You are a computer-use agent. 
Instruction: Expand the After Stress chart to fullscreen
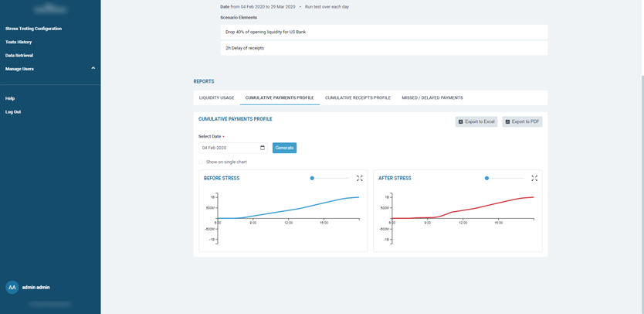[x=534, y=179]
